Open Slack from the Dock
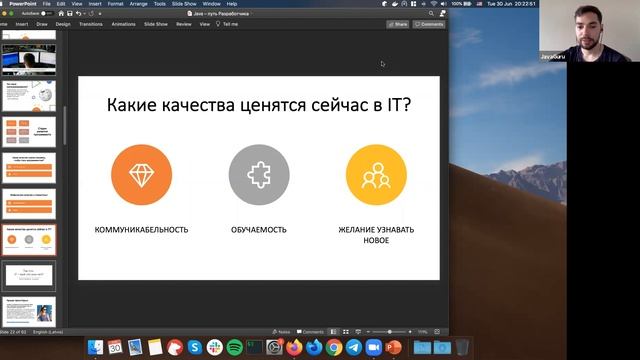Screen dimensions: 640x360 (x=215, y=347)
